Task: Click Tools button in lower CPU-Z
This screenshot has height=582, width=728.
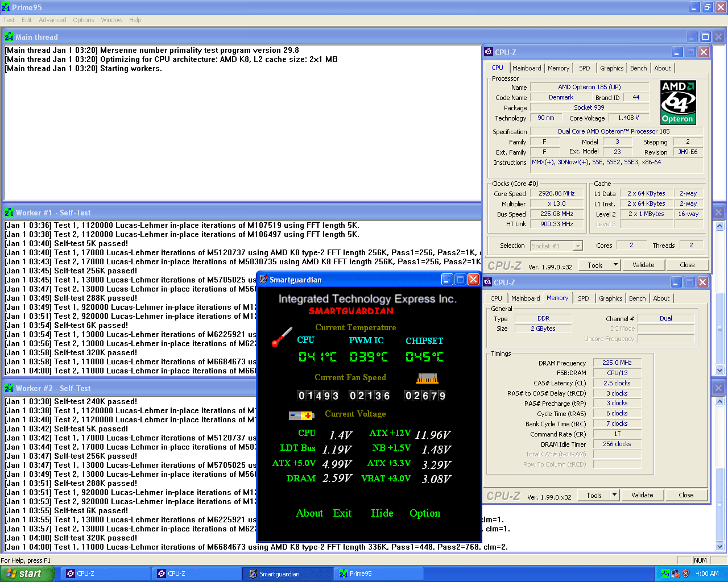Action: pyautogui.click(x=594, y=495)
